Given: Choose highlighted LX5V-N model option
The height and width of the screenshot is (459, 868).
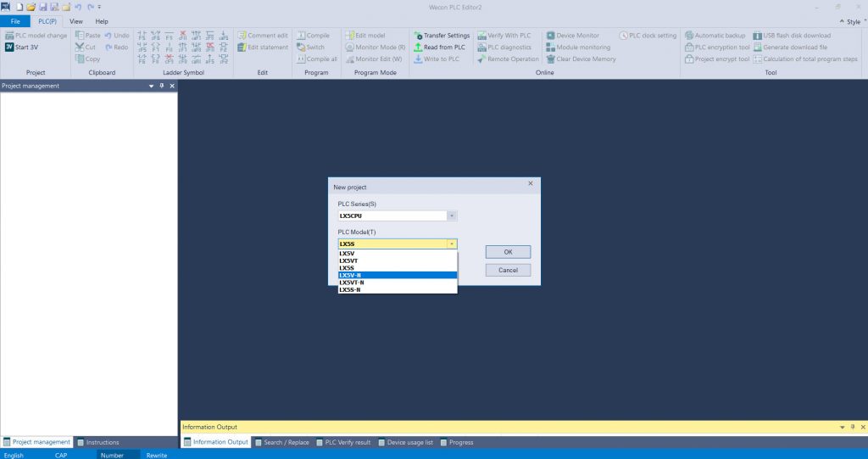Looking at the screenshot, I should (x=398, y=275).
